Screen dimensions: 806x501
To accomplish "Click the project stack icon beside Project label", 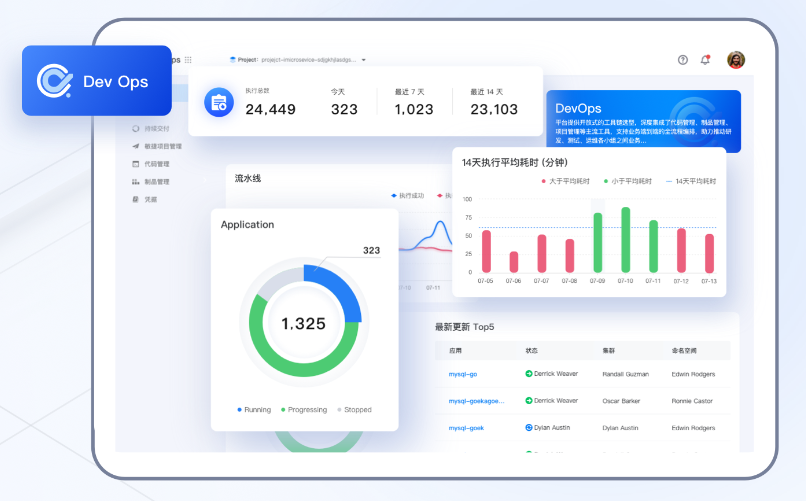I will tap(232, 60).
